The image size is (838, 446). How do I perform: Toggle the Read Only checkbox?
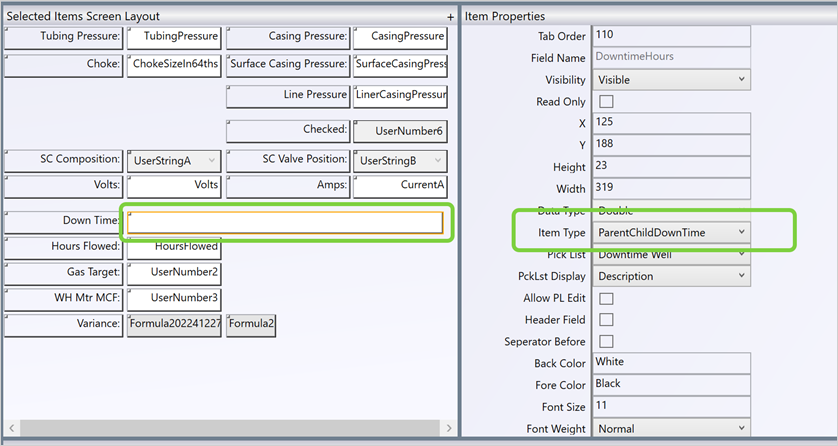click(606, 102)
